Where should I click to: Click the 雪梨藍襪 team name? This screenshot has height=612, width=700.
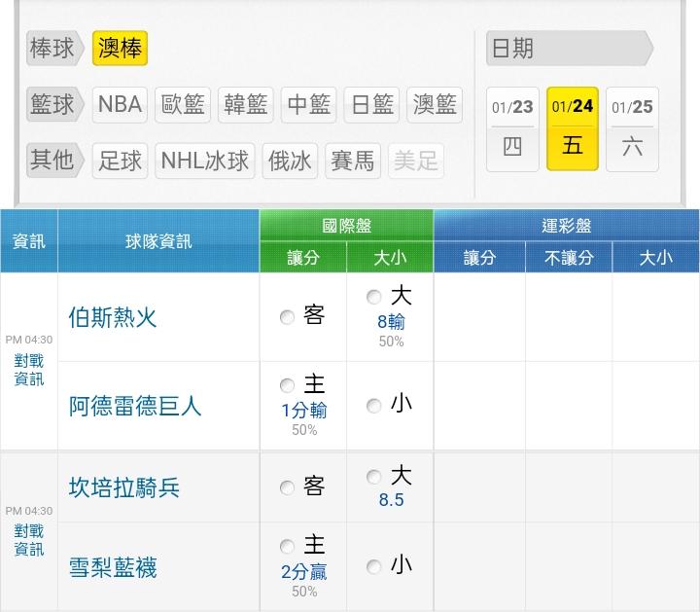point(113,567)
